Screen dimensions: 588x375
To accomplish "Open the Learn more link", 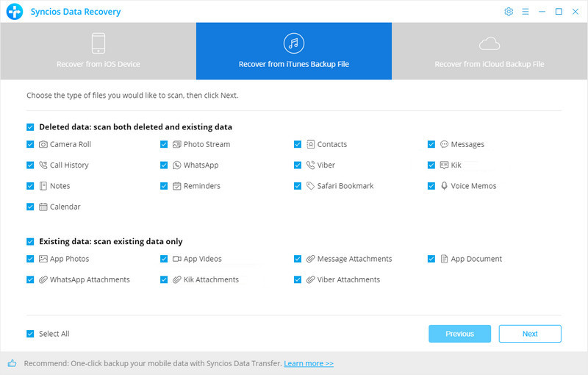I will pyautogui.click(x=309, y=363).
